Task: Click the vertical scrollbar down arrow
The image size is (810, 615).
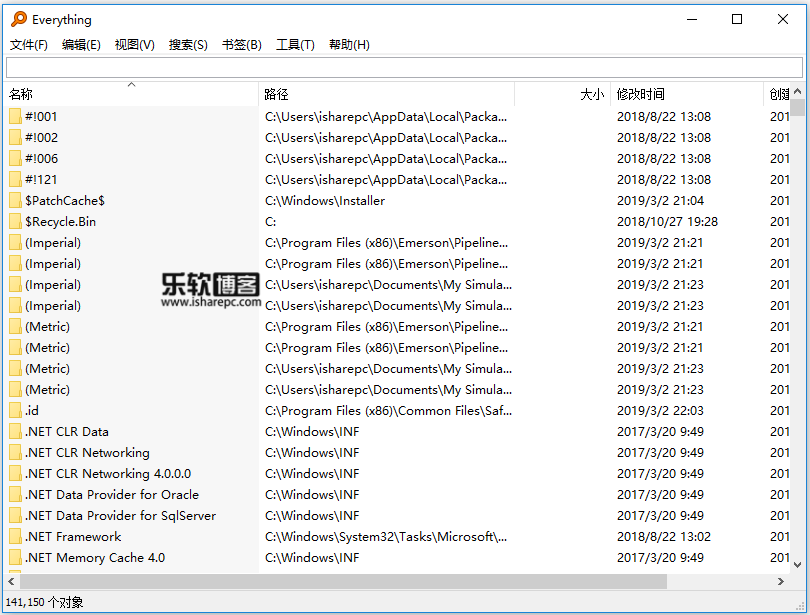Action: pos(798,564)
